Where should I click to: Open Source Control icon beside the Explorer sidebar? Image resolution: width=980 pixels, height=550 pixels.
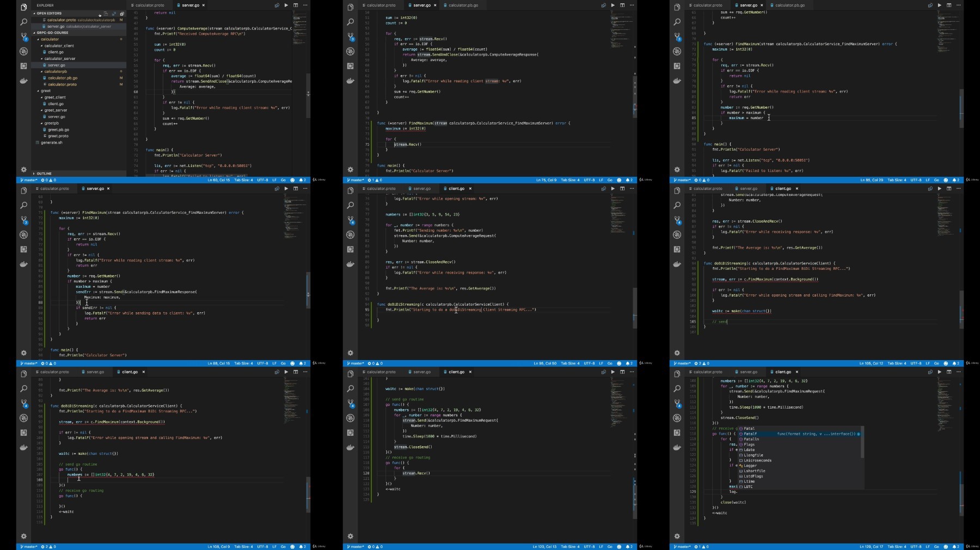pyautogui.click(x=23, y=37)
